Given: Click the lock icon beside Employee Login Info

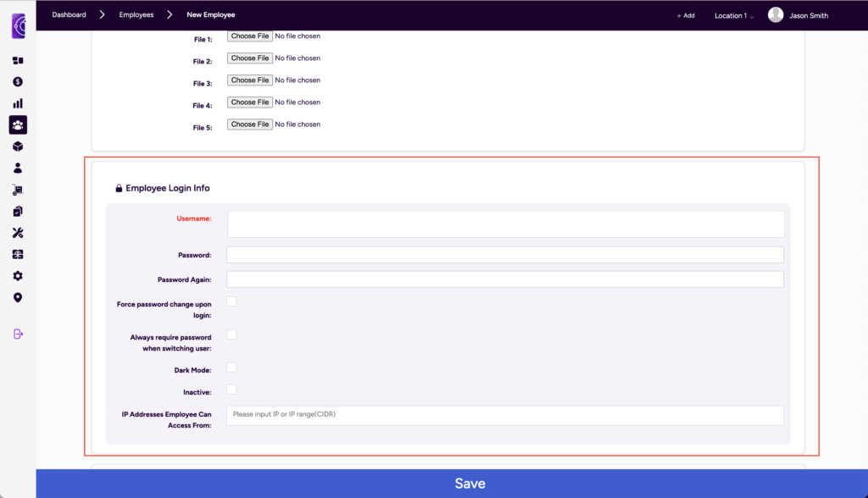Looking at the screenshot, I should point(119,188).
